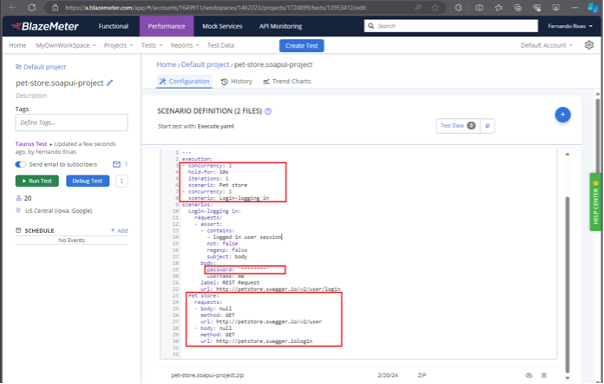This screenshot has height=384, width=604.
Task: Click the browser back arrow
Action: pyautogui.click(x=13, y=7)
